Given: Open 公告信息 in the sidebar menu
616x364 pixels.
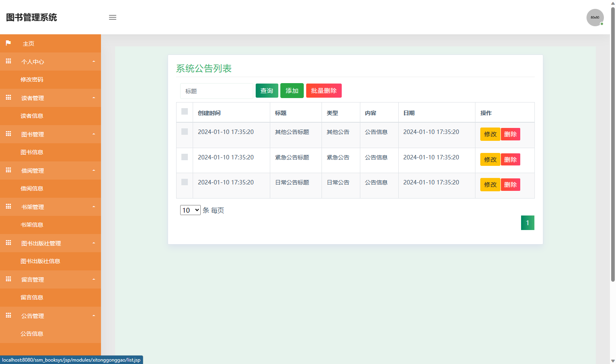Looking at the screenshot, I should tap(32, 334).
